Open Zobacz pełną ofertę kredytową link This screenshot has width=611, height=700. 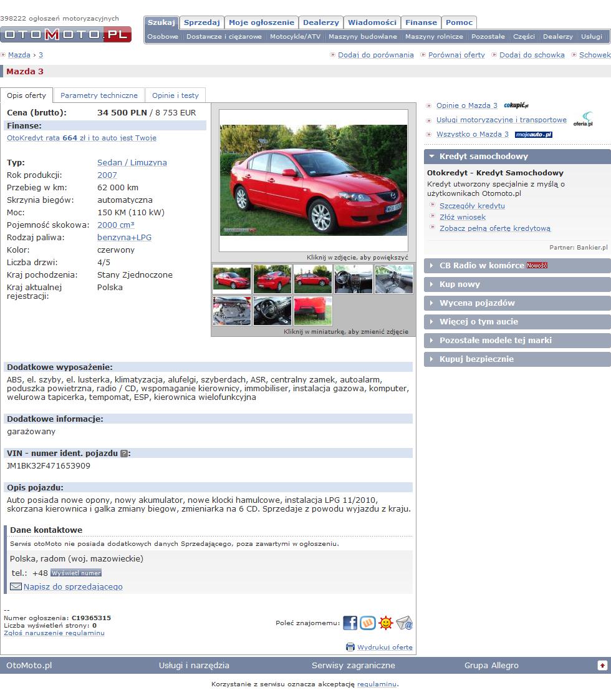(495, 228)
